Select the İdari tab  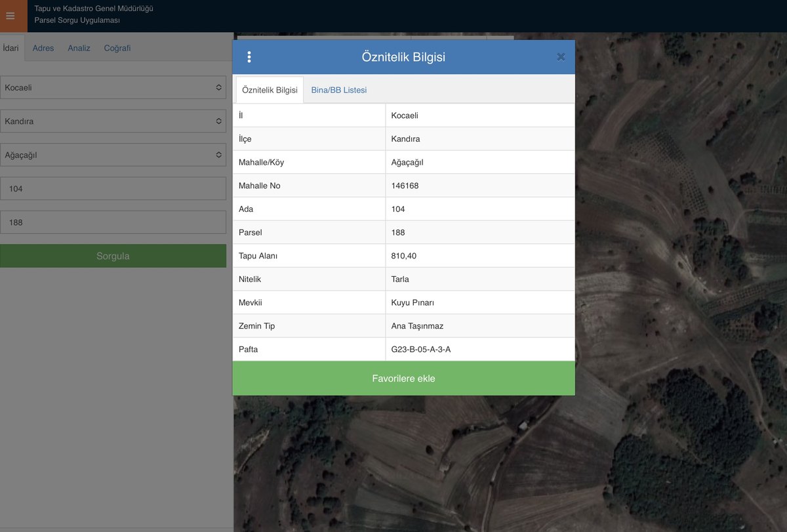[11, 48]
